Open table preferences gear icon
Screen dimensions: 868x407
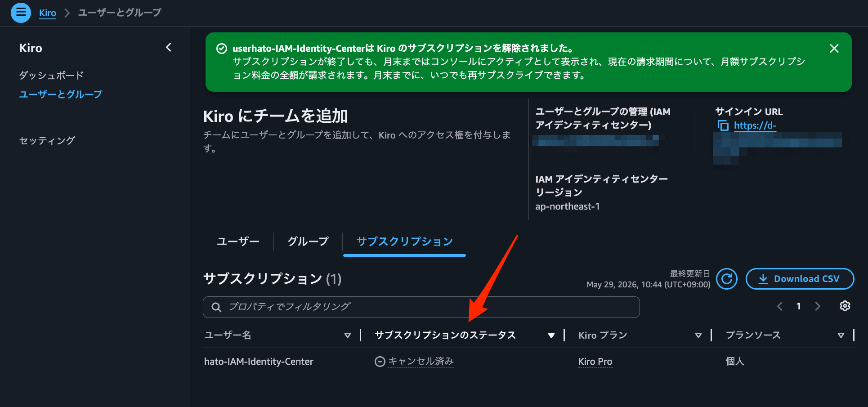tap(845, 306)
